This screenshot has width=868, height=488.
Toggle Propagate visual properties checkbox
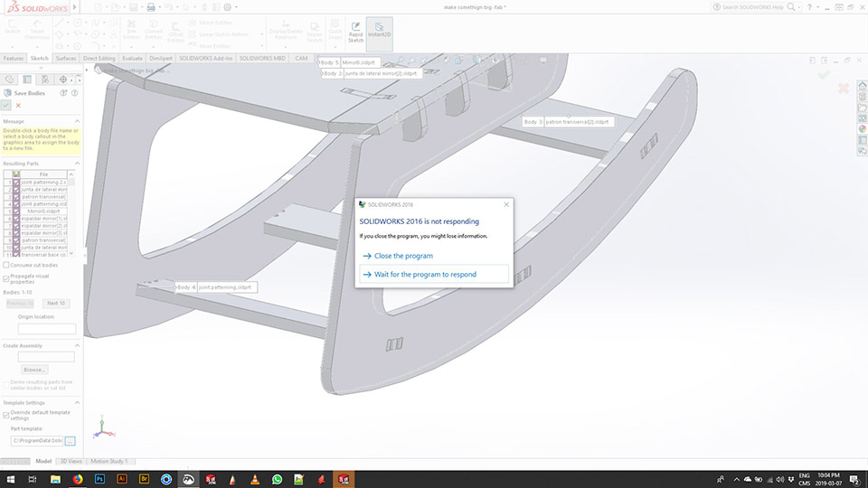click(x=6, y=279)
